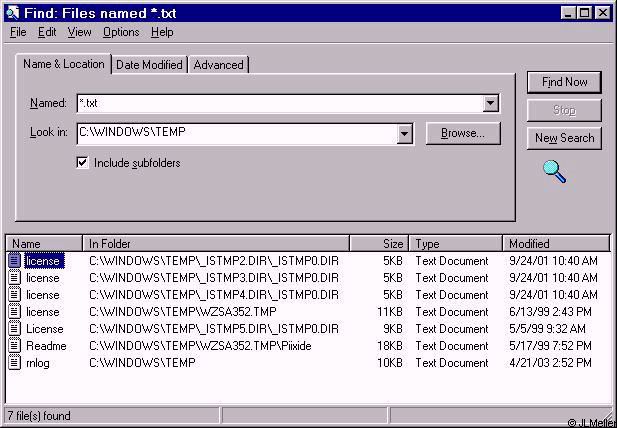
Task: Click the 18KB size cell
Action: click(x=390, y=346)
